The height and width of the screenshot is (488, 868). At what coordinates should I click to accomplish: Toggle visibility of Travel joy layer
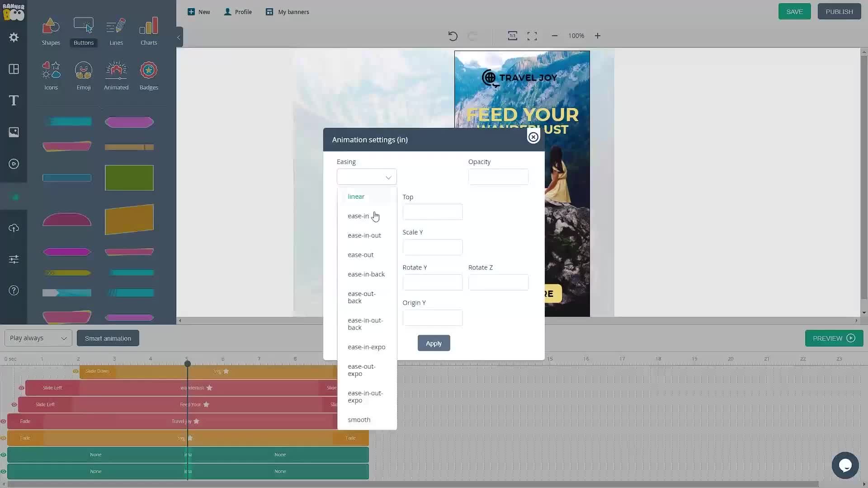[x=3, y=422]
